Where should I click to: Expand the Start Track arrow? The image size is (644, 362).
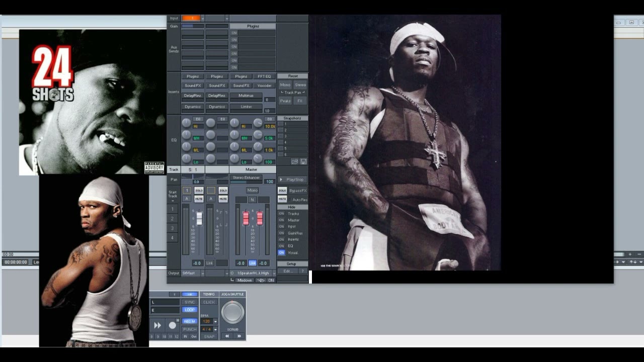[173, 201]
